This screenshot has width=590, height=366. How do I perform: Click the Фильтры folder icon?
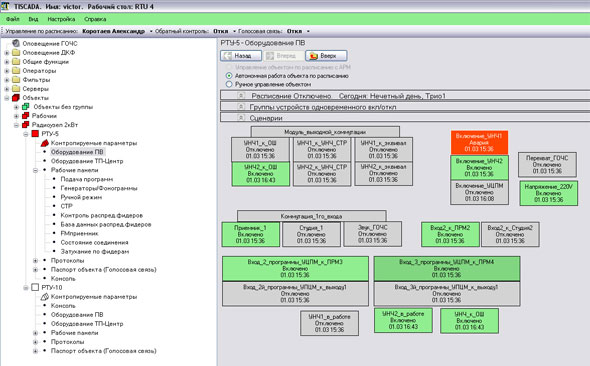tap(16, 79)
